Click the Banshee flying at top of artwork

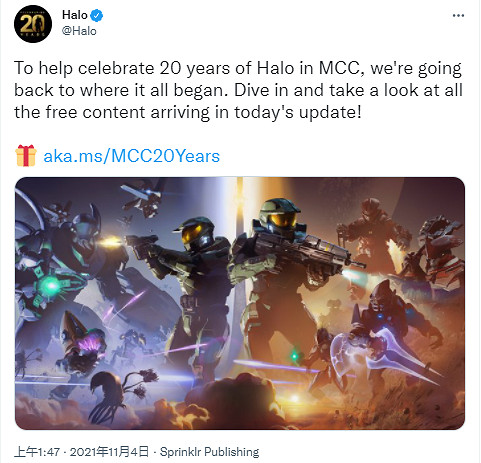point(143,195)
